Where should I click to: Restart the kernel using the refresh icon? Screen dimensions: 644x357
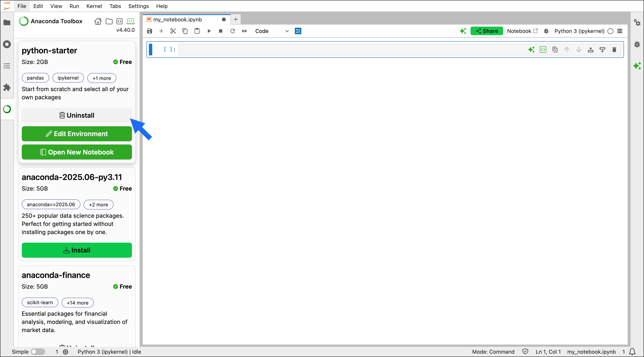[232, 31]
